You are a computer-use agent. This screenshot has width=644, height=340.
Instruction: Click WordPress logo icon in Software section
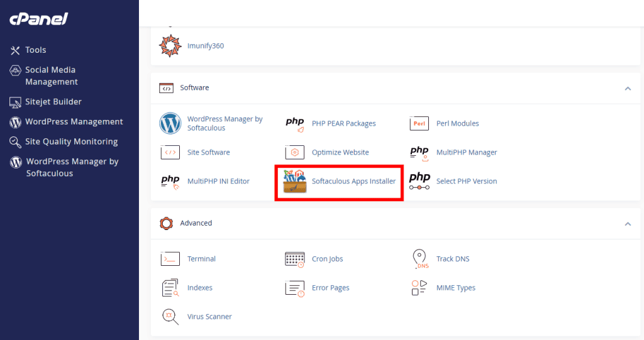coord(170,123)
